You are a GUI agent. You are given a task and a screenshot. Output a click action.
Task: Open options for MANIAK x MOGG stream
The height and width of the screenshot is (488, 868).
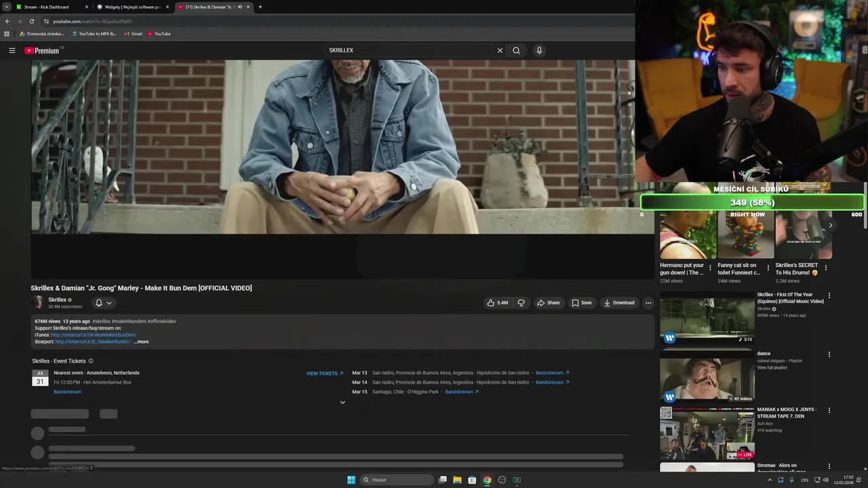(829, 410)
